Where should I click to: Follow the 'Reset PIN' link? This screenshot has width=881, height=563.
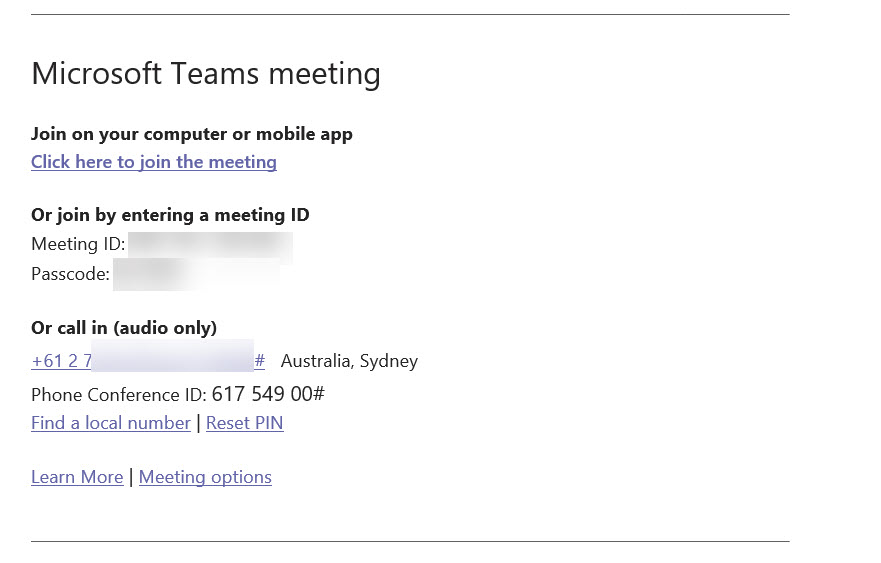click(244, 423)
